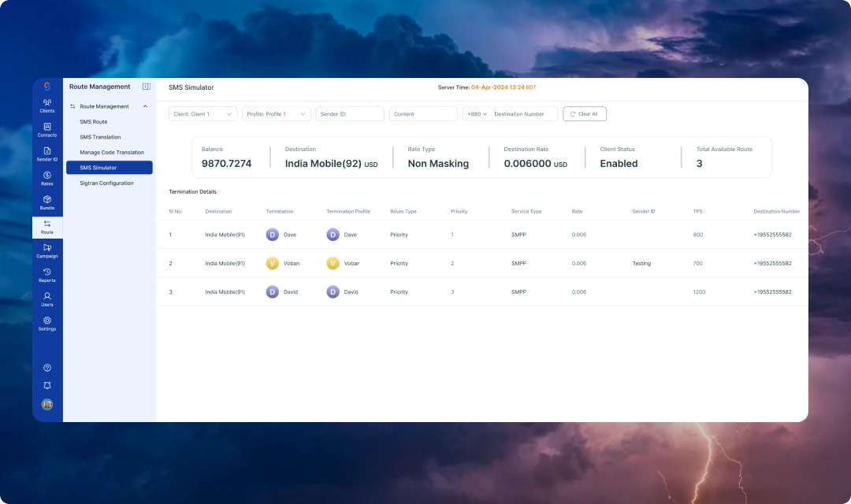This screenshot has width=851, height=504.
Task: Open the +880 country code dropdown
Action: [x=476, y=114]
